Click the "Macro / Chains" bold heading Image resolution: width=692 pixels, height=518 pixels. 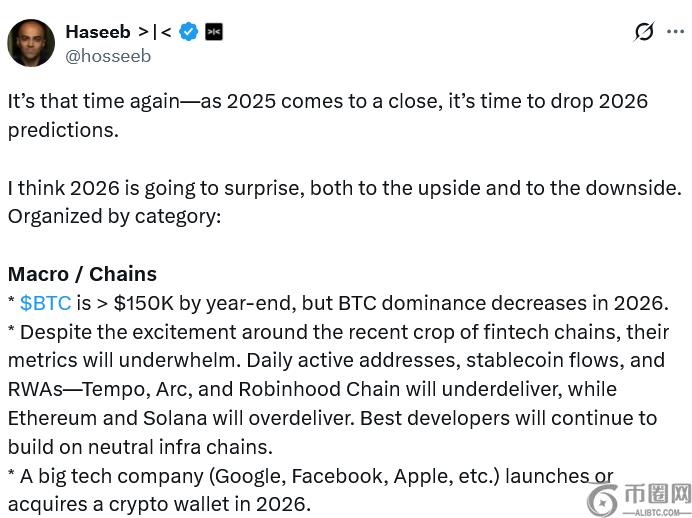pyautogui.click(x=82, y=274)
